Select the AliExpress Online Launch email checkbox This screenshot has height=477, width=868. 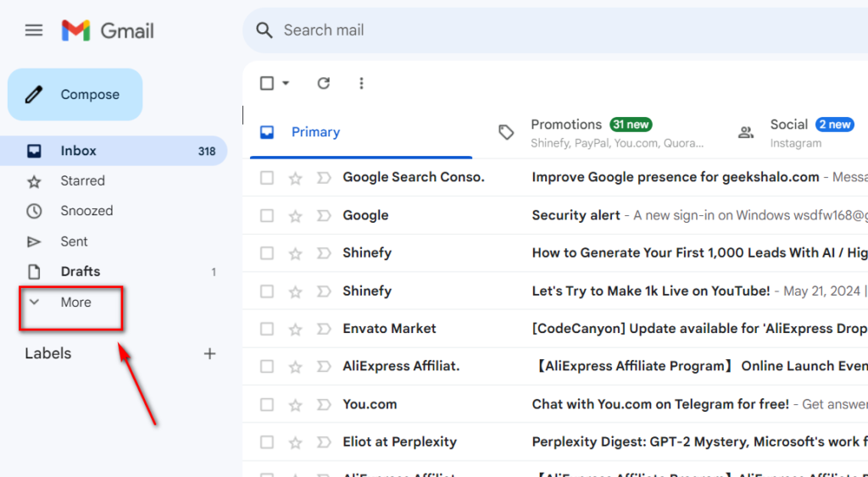(267, 366)
